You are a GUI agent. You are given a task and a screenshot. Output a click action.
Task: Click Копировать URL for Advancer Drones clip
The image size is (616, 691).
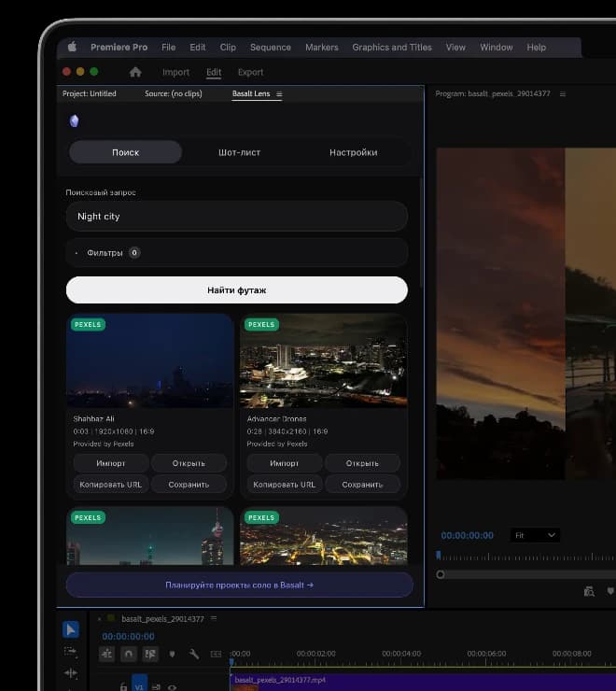coord(285,485)
